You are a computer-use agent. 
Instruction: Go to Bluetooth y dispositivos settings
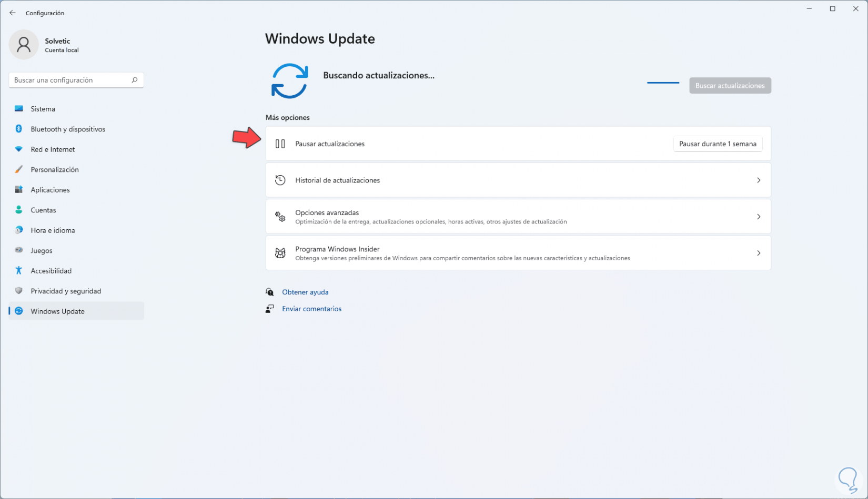pos(76,129)
